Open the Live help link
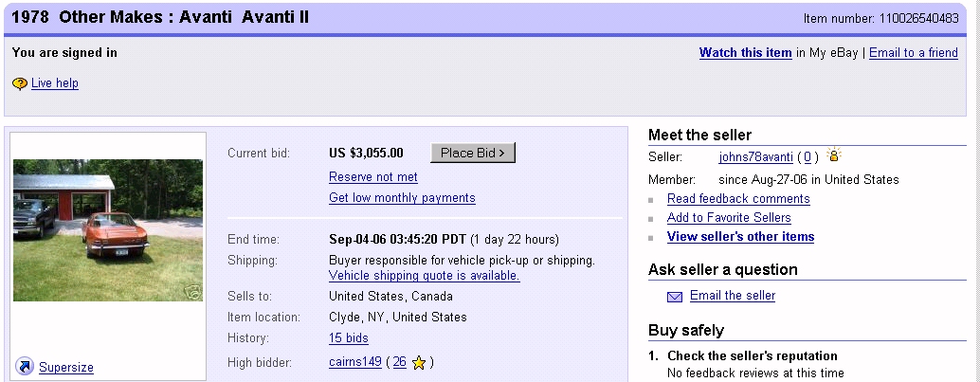This screenshot has height=382, width=980. pos(55,83)
